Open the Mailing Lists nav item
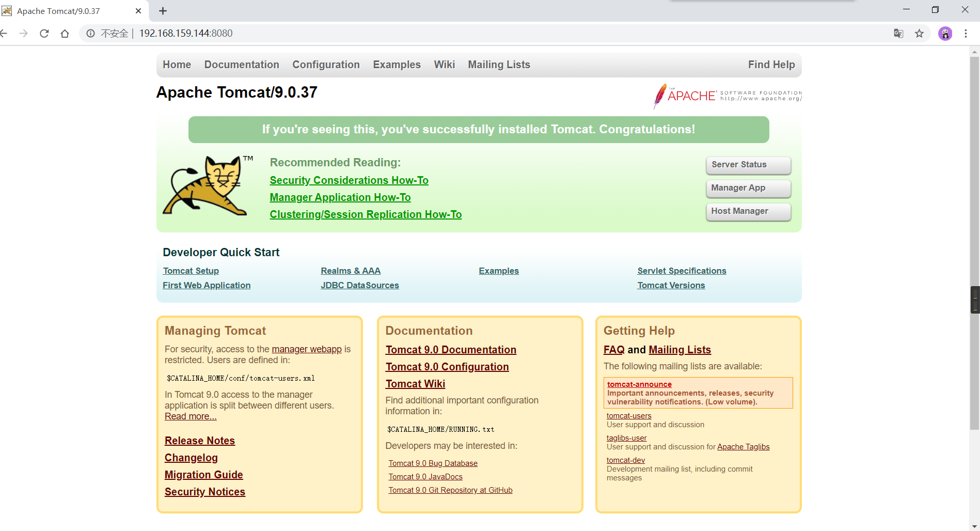980x531 pixels. pyautogui.click(x=499, y=65)
